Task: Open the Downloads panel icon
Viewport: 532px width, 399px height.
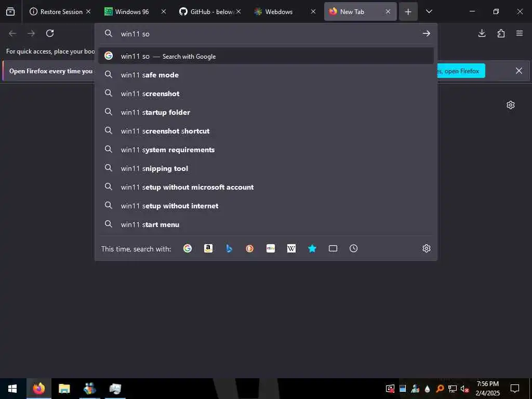Action: coord(482,33)
